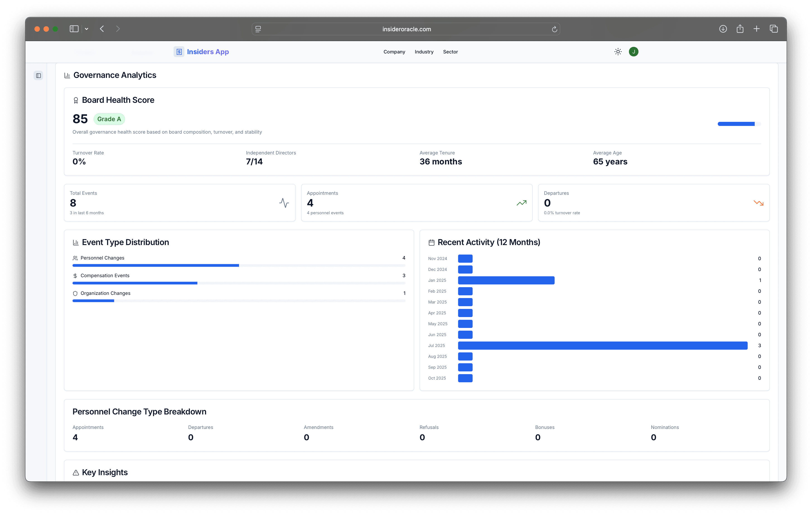Screen dimensions: 812x515
Task: Go back using the browser back arrow
Action: [102, 29]
